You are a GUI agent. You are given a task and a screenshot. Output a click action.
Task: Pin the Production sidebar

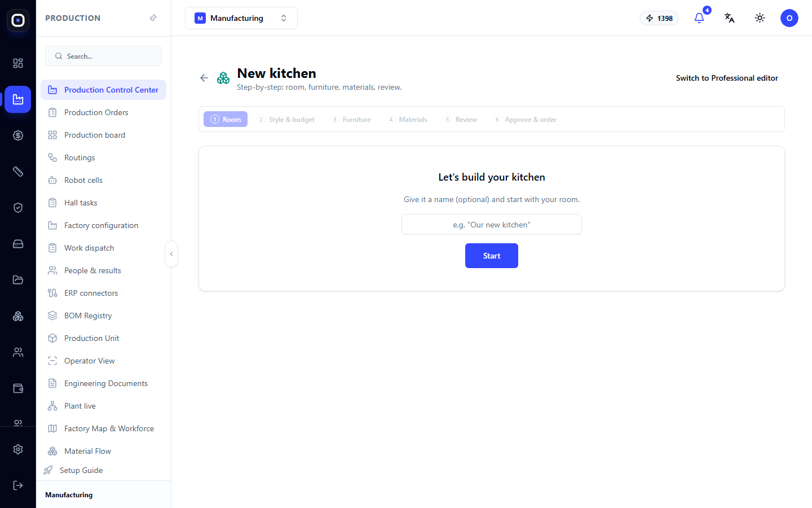pyautogui.click(x=153, y=18)
